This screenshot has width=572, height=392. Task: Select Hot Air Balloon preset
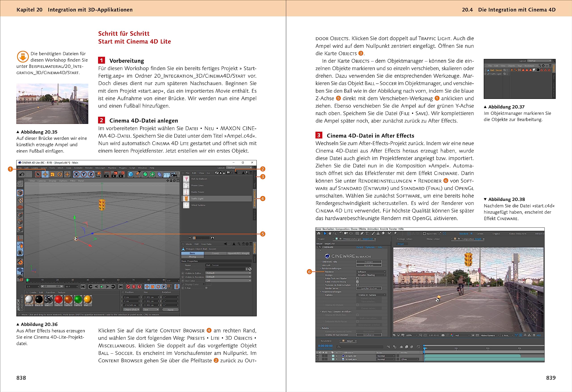tap(217, 179)
